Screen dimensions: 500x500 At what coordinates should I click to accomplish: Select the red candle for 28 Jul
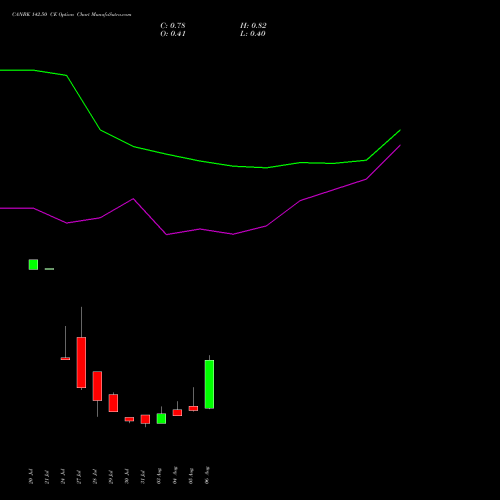click(x=97, y=386)
